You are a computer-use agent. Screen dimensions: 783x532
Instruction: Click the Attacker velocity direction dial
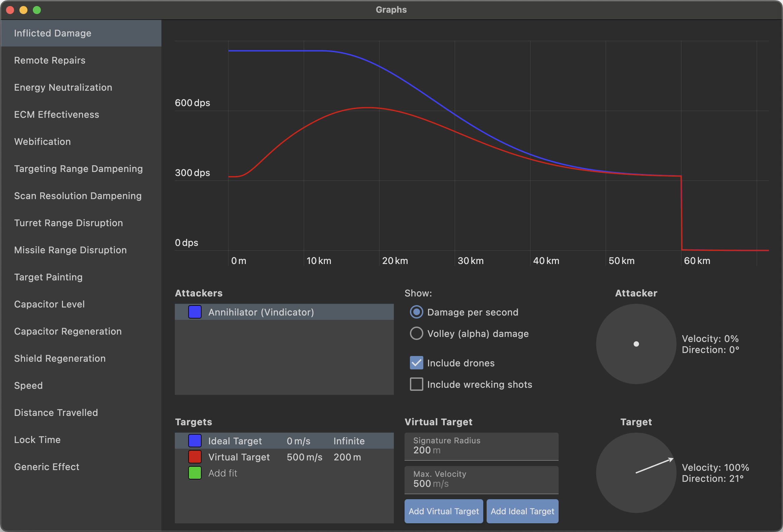(x=636, y=344)
